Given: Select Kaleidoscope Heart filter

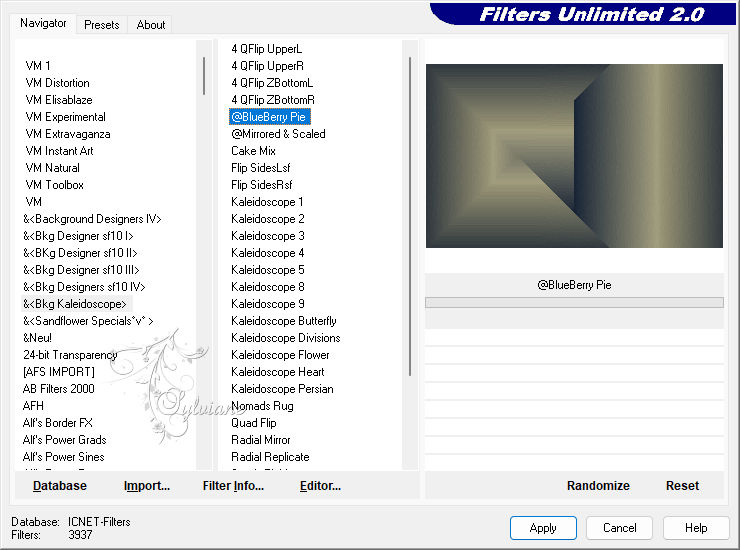Looking at the screenshot, I should tap(278, 372).
